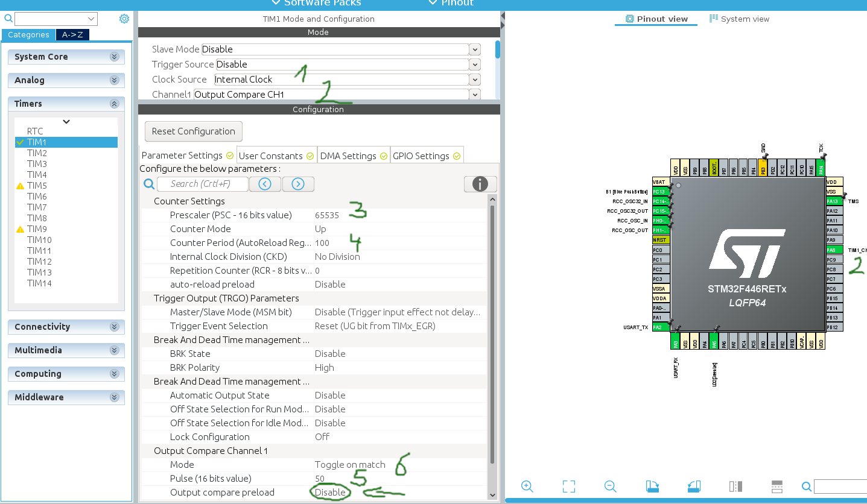Click the Counter Mode value Up

tap(320, 229)
